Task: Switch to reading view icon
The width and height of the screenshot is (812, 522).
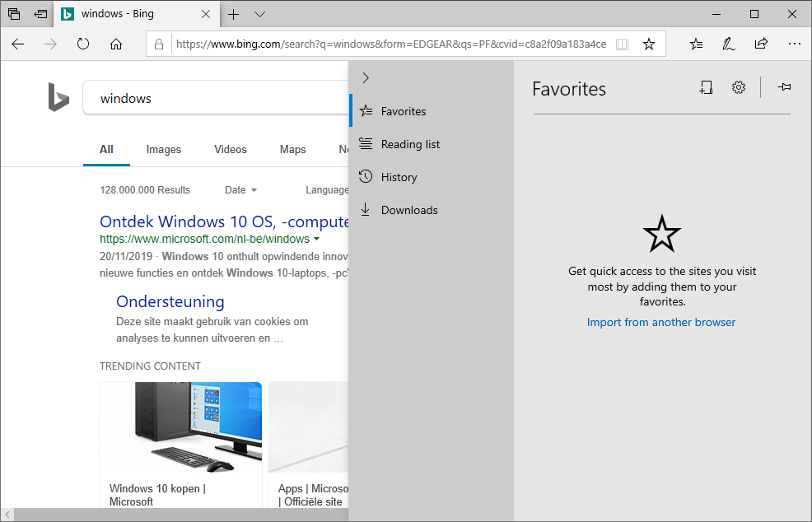Action: click(622, 44)
